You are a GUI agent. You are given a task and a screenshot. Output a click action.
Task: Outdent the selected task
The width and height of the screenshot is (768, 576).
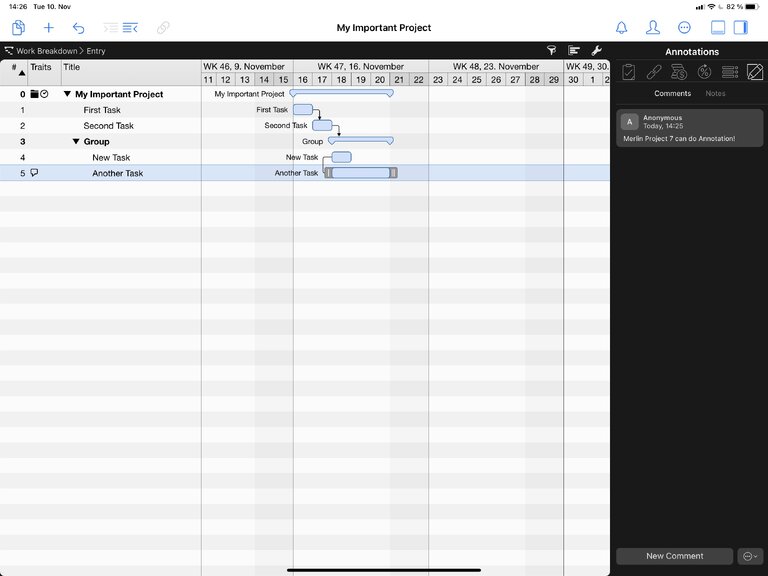[x=110, y=28]
